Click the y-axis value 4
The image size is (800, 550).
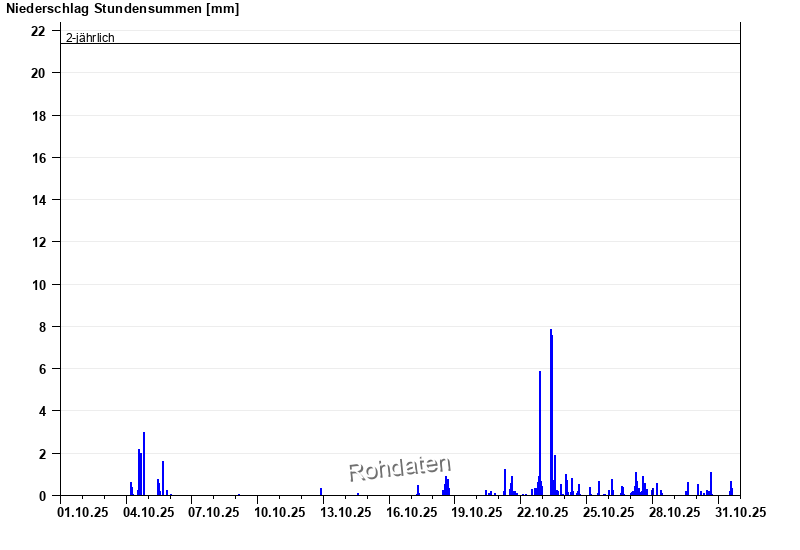[42, 411]
